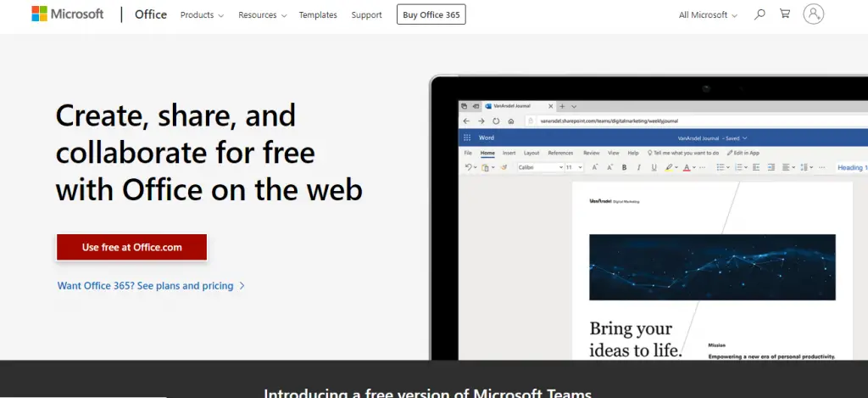Apply the red font color

pos(687,167)
